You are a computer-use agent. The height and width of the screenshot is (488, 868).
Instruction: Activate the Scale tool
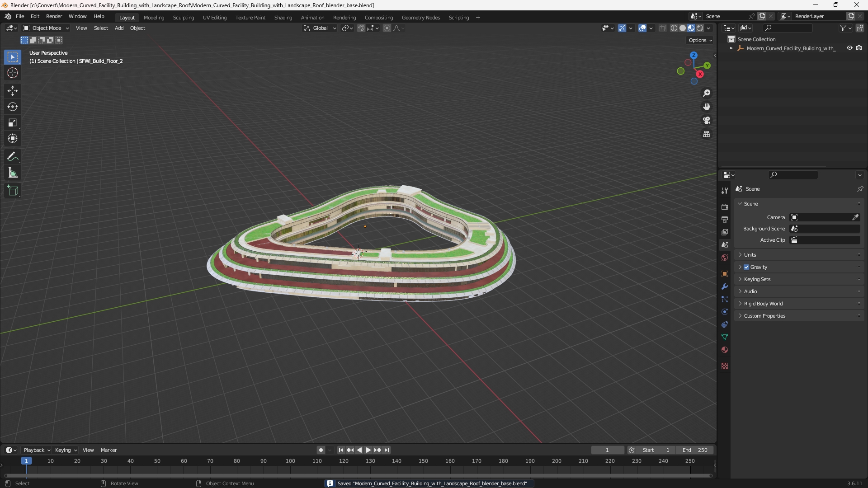click(13, 122)
